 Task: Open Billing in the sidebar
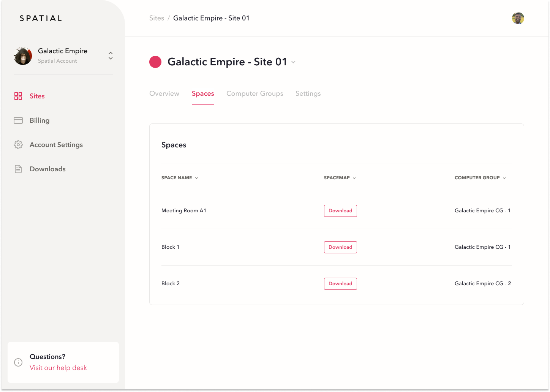click(x=40, y=120)
